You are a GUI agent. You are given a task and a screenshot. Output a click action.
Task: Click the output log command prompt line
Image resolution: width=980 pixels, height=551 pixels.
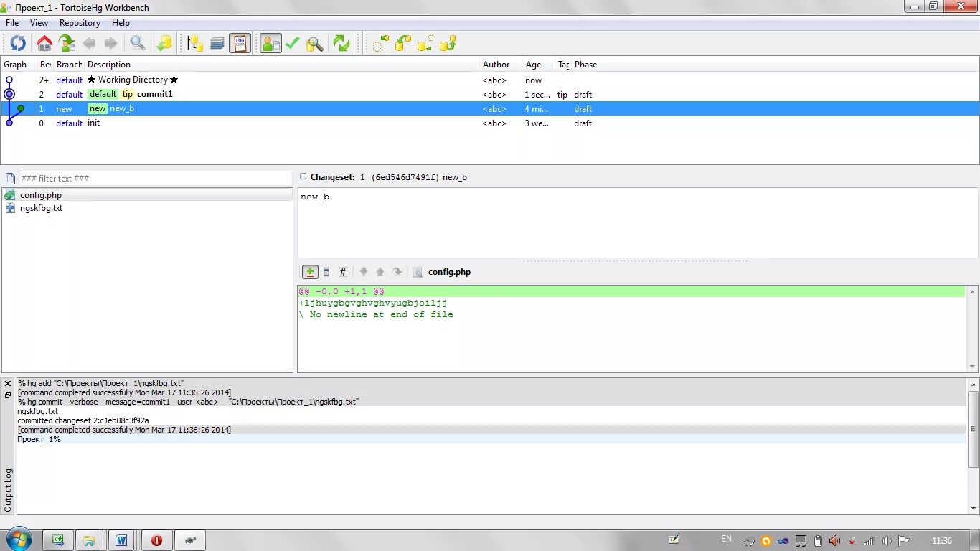click(x=491, y=439)
